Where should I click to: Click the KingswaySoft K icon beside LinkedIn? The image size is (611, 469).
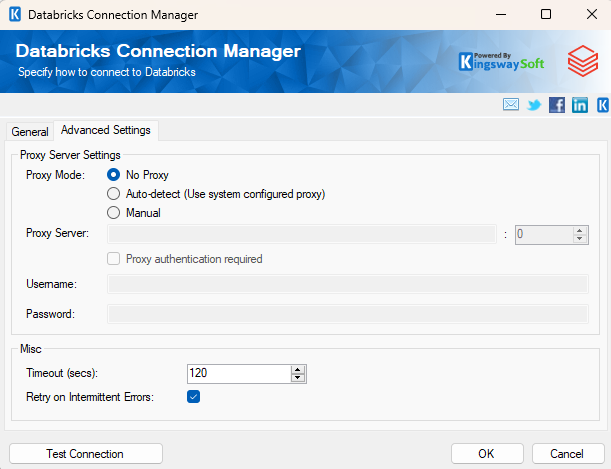[x=603, y=105]
